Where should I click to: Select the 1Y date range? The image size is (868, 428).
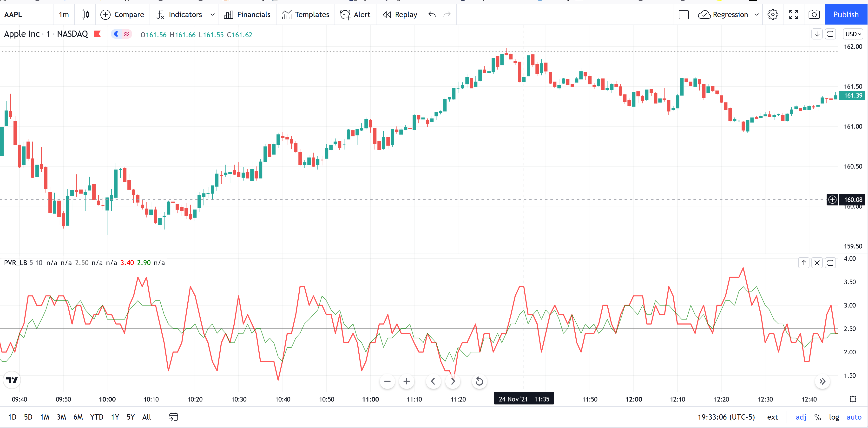tap(115, 417)
